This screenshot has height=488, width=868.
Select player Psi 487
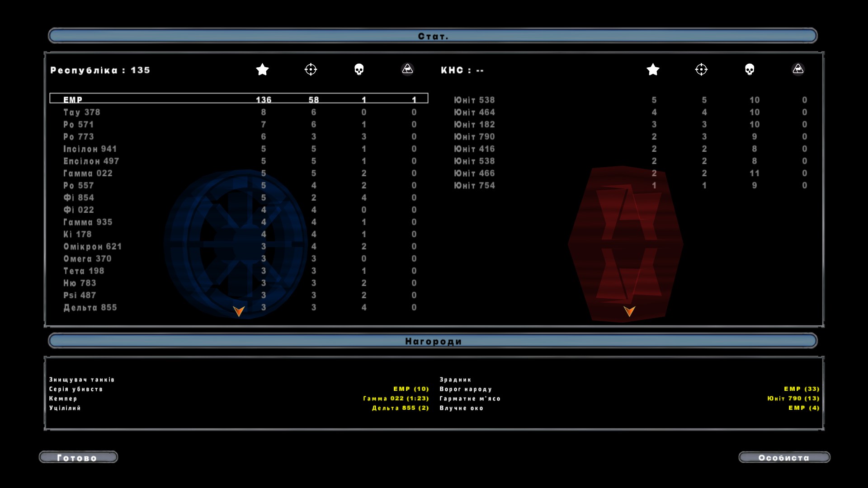tap(239, 295)
